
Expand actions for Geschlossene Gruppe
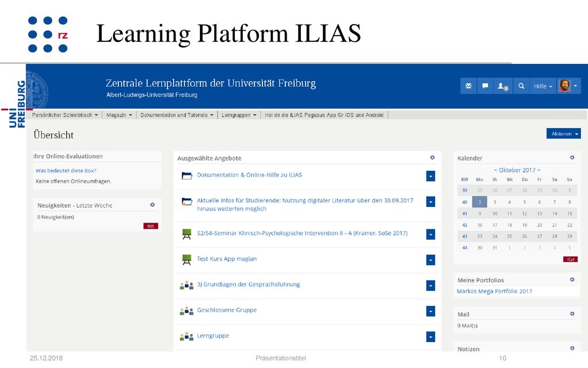point(431,311)
